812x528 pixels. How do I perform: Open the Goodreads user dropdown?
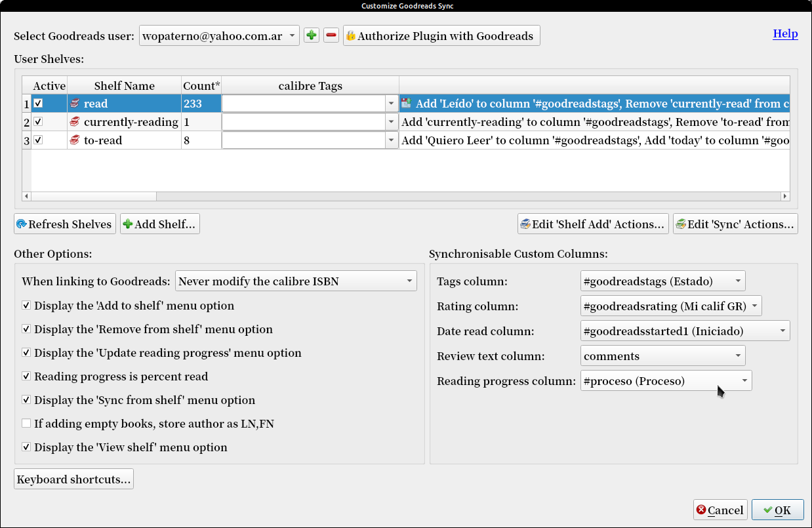click(219, 35)
